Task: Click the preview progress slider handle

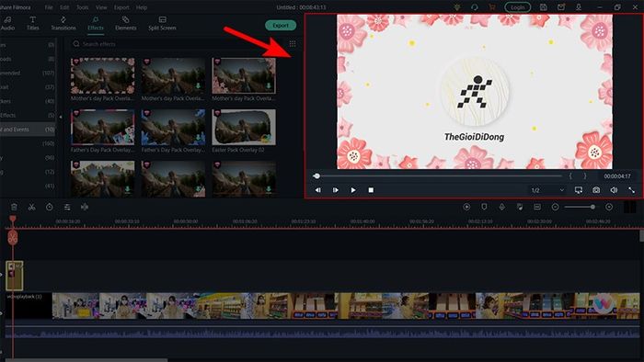Action: point(316,175)
